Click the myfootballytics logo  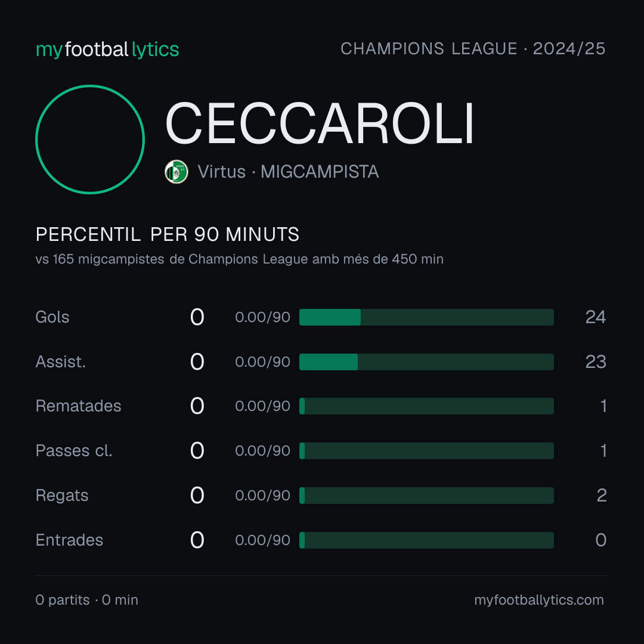[107, 49]
